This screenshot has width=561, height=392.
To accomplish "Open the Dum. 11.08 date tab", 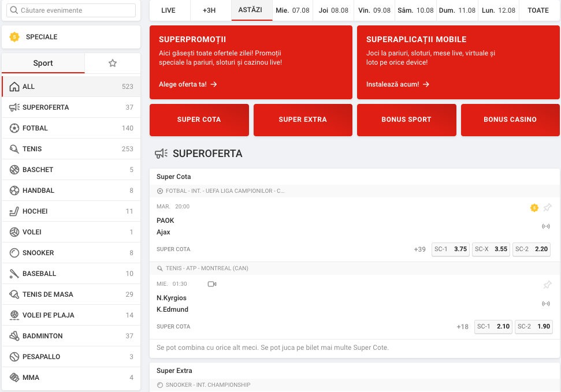I will click(457, 10).
